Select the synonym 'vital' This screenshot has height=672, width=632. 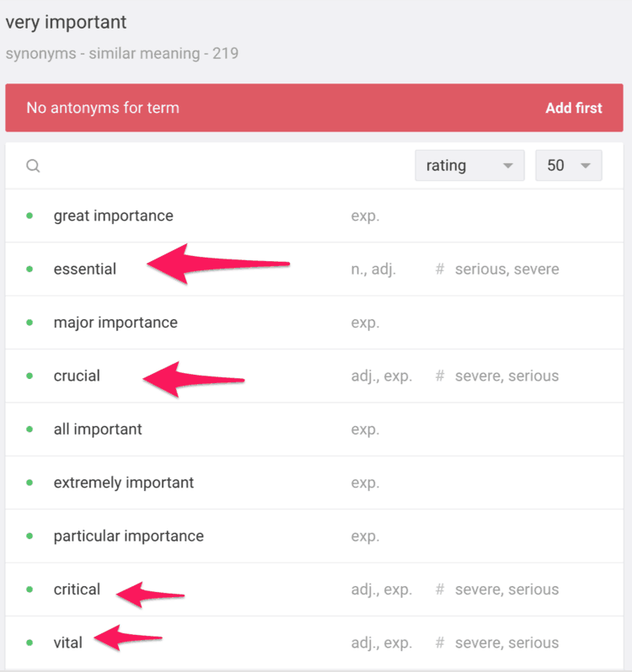[68, 643]
